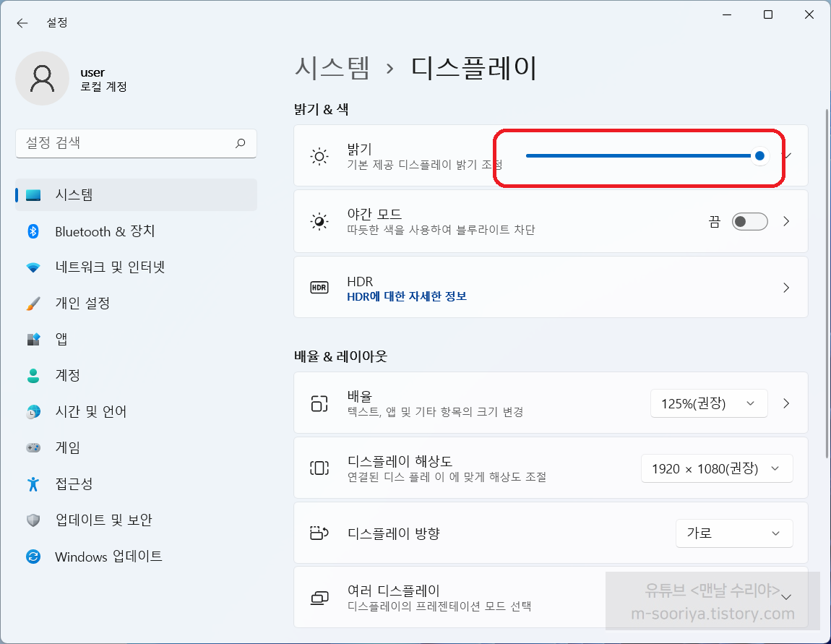This screenshot has height=644, width=831.
Task: Open the 시간 및 언어 category
Action: click(x=91, y=411)
